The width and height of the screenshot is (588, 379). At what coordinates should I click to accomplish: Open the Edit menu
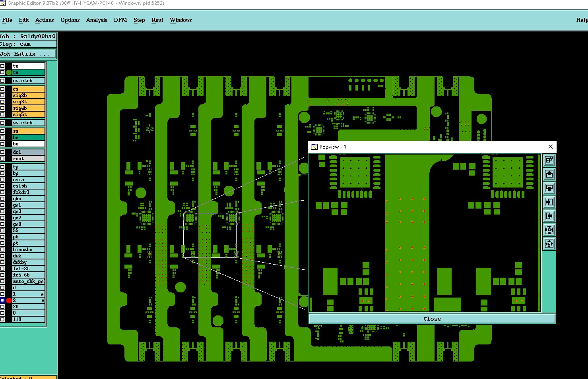(x=24, y=20)
